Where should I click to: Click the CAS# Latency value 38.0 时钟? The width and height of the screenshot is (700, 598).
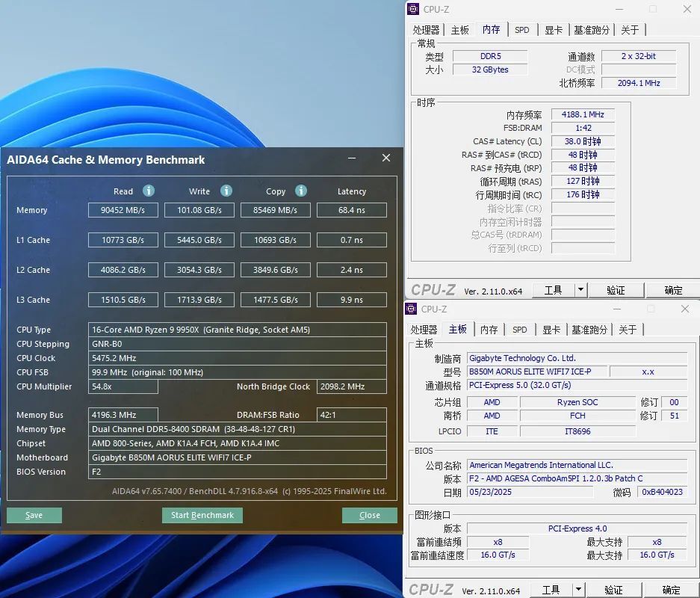pos(583,141)
